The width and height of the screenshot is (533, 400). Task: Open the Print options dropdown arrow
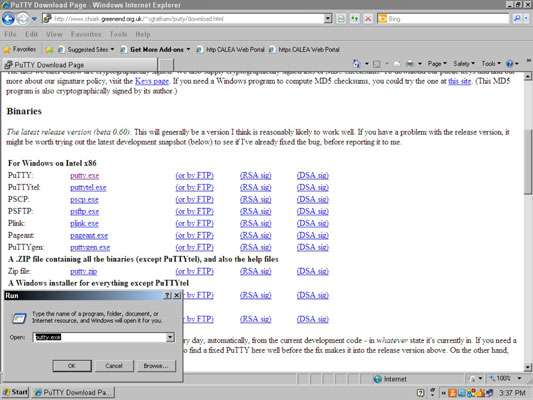pyautogui.click(x=420, y=64)
